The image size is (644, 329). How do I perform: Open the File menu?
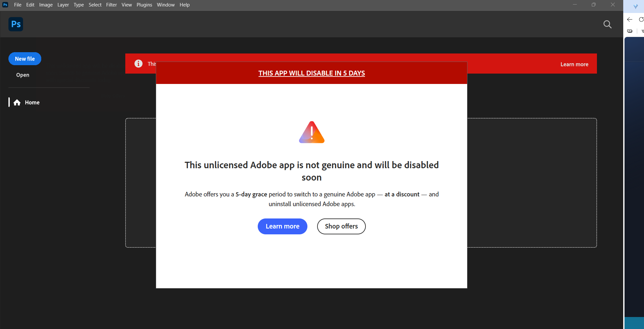[x=18, y=5]
